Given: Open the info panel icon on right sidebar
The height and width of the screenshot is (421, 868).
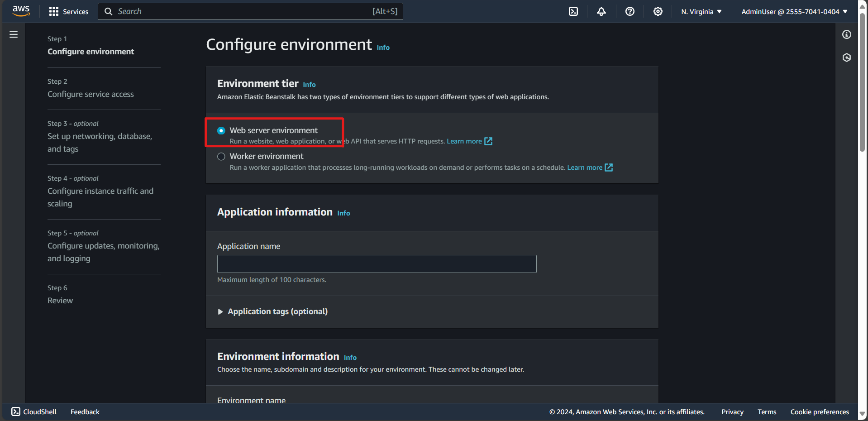Looking at the screenshot, I should (x=847, y=34).
